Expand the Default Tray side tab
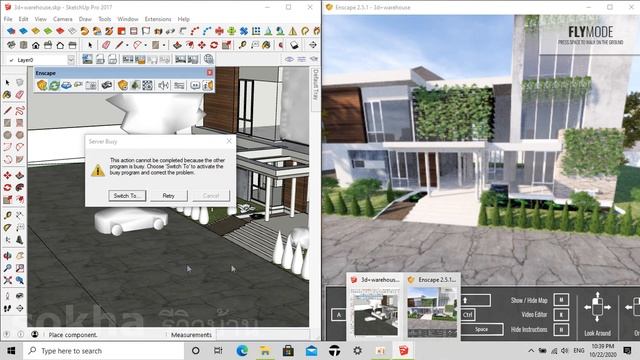Image resolution: width=640 pixels, height=360 pixels. (x=315, y=84)
